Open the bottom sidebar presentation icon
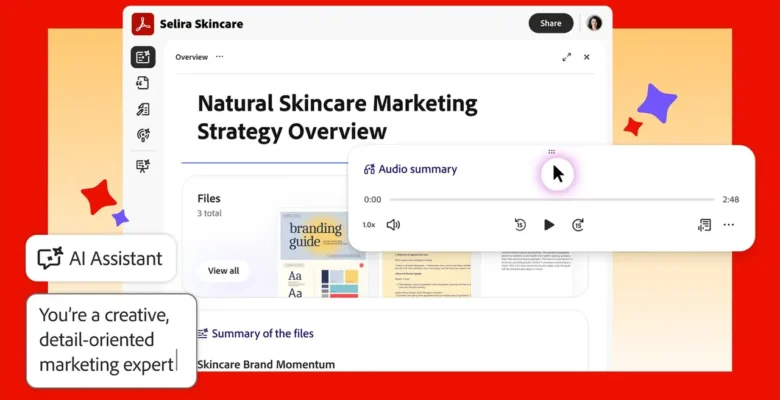Image resolution: width=780 pixels, height=400 pixels. [x=143, y=166]
